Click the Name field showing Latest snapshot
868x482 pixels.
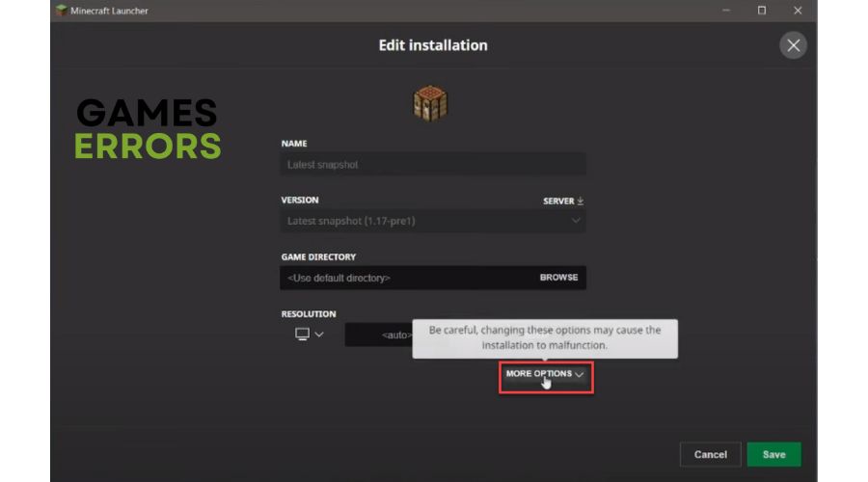point(433,164)
